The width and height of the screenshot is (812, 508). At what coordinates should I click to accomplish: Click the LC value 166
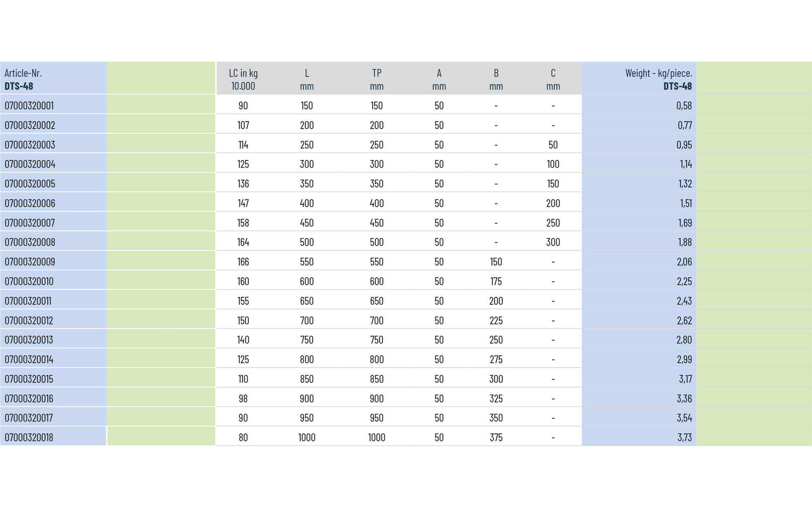243,262
